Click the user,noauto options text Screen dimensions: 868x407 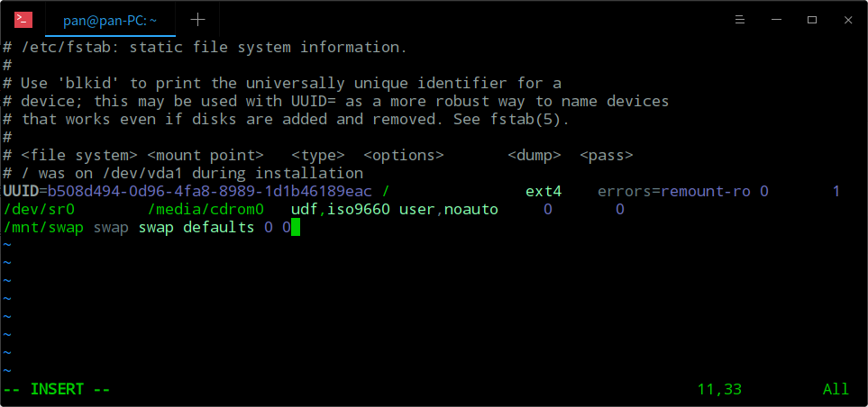448,209
